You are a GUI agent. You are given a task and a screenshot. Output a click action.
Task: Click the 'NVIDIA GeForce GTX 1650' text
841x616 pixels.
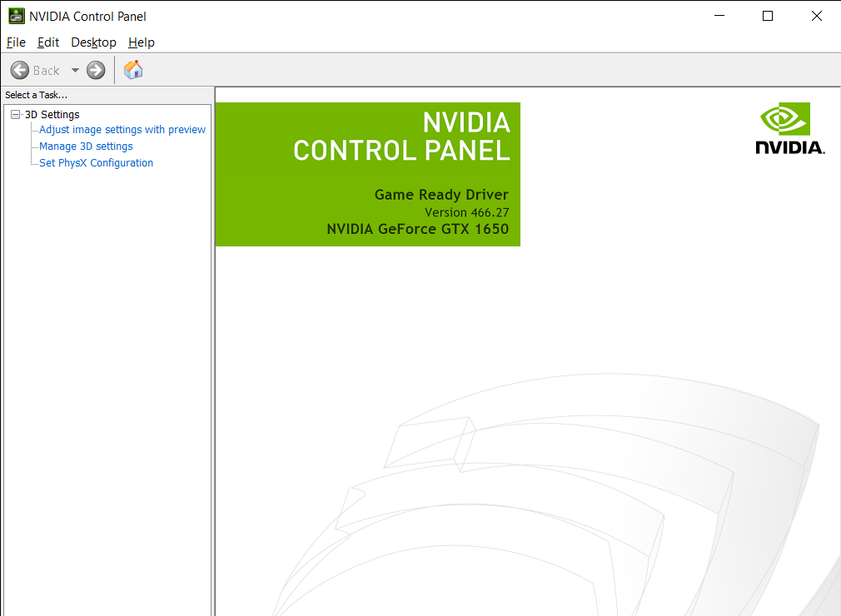coord(418,229)
